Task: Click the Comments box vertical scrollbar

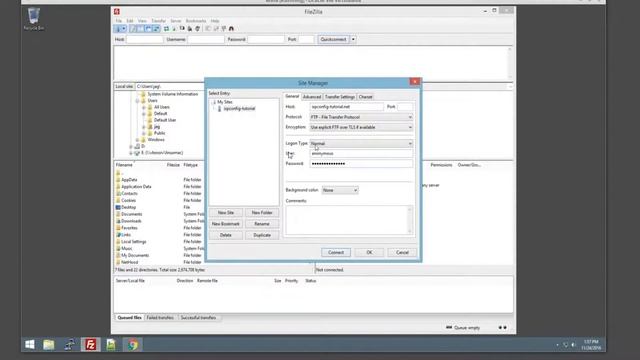Action: pos(410,220)
